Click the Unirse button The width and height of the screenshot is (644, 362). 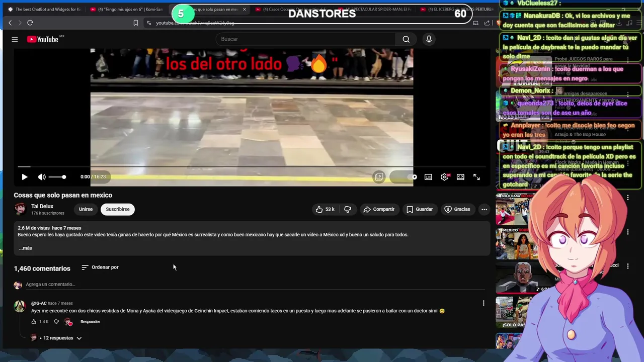[x=86, y=209]
